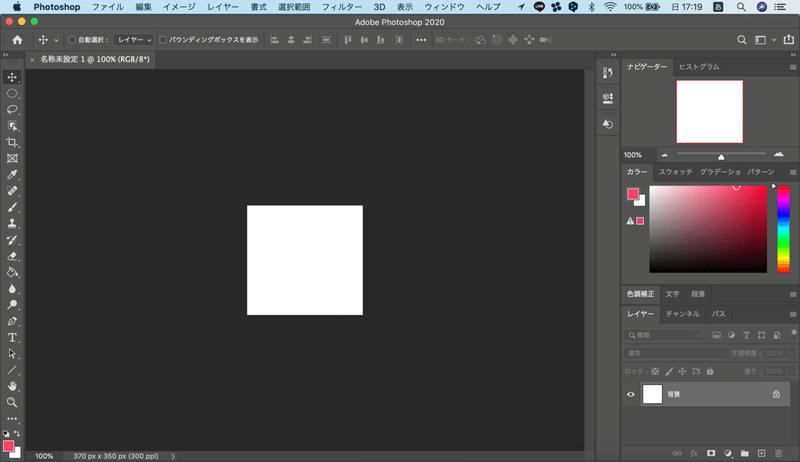Click the more align options three dots
The image size is (800, 462).
tap(421, 40)
